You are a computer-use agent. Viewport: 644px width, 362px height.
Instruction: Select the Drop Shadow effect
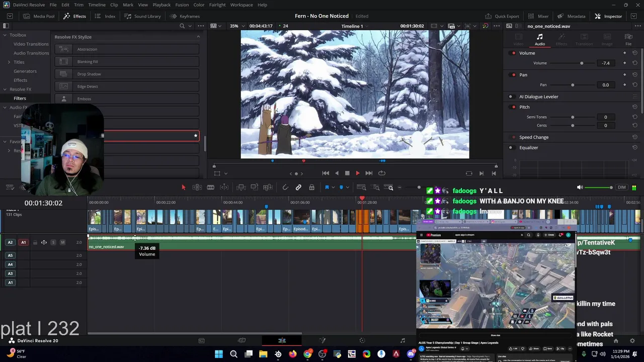tap(127, 74)
